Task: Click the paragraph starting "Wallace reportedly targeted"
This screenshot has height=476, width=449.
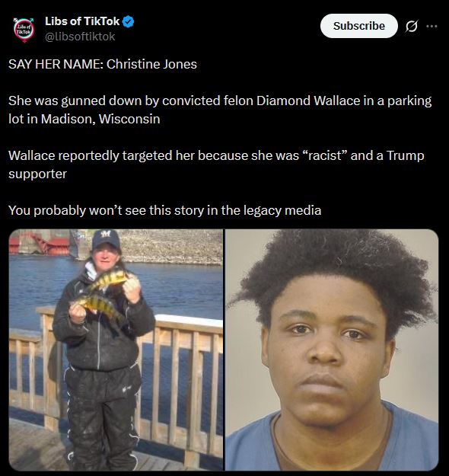Action: [x=216, y=165]
